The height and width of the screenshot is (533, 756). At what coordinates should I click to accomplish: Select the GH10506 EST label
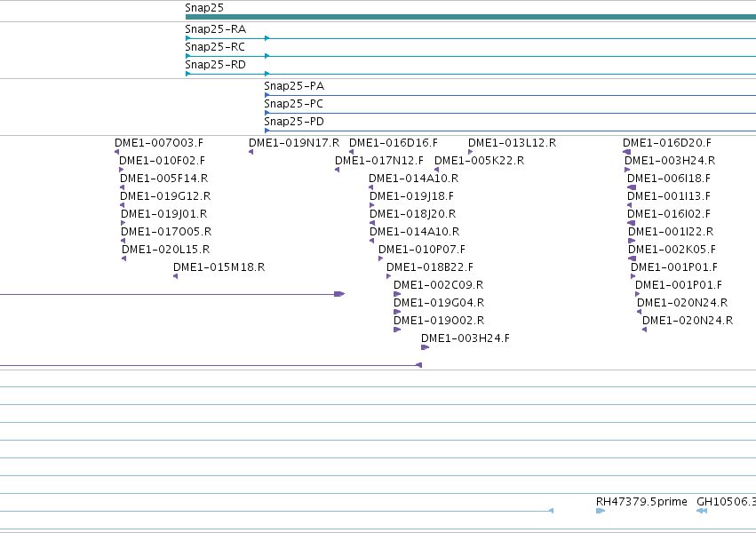click(726, 502)
